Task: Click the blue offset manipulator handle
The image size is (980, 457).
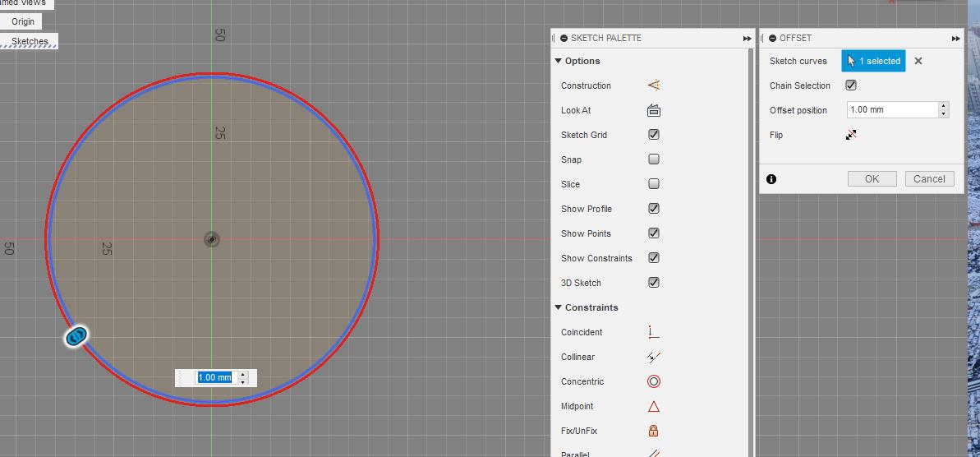Action: 76,336
